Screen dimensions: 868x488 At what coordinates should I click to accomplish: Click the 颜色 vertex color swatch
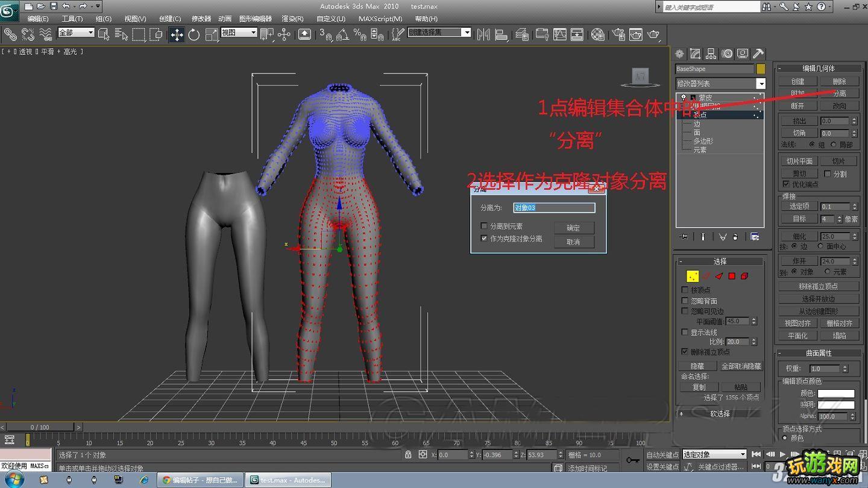coord(836,393)
